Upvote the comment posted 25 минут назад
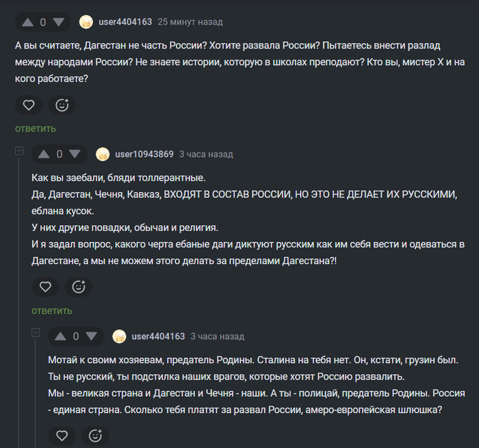 [27, 22]
